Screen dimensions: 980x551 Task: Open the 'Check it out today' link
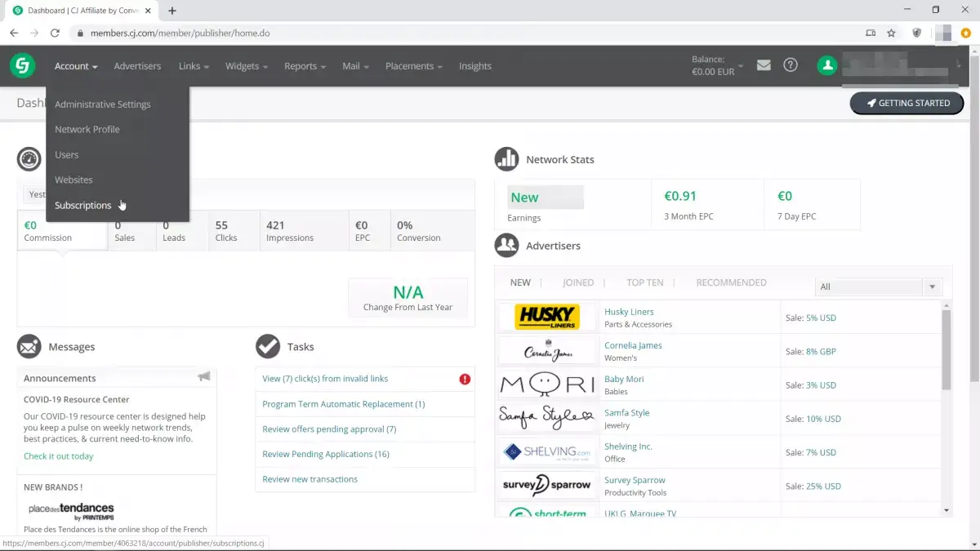click(59, 456)
